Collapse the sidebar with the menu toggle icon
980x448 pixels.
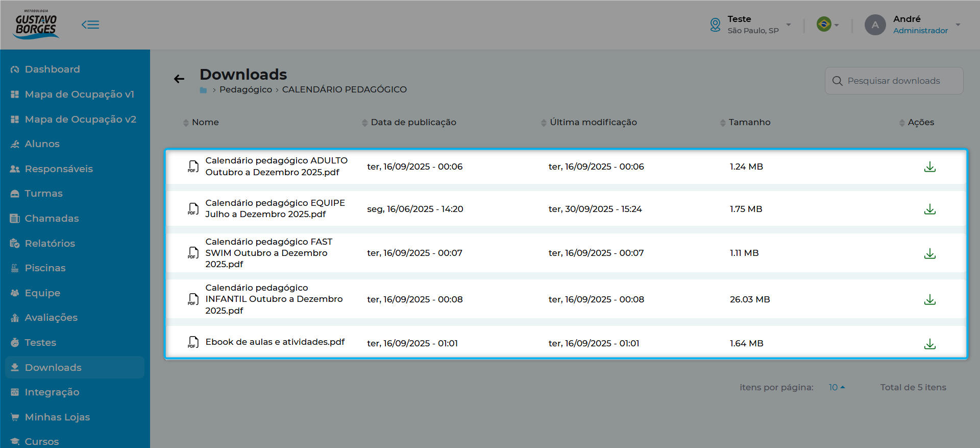click(x=90, y=25)
